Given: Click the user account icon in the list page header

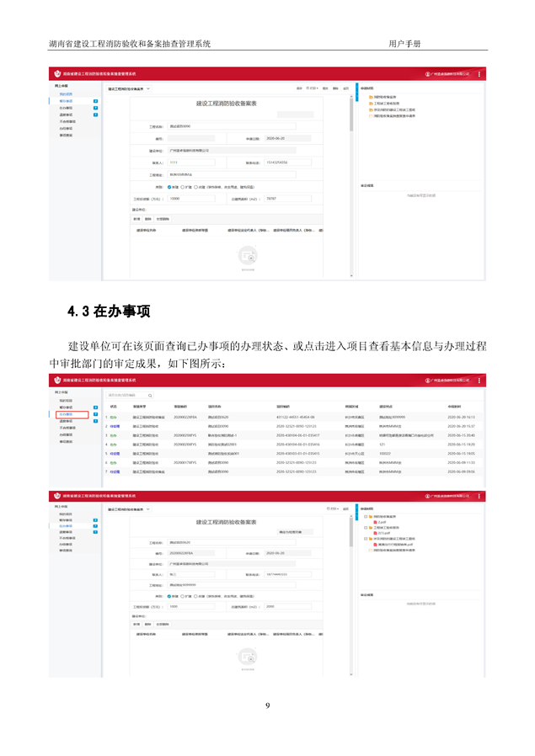Looking at the screenshot, I should click(426, 380).
